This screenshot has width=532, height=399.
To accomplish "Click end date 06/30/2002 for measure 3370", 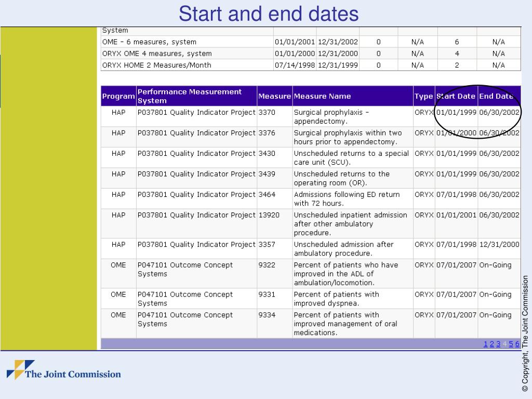I will click(499, 112).
